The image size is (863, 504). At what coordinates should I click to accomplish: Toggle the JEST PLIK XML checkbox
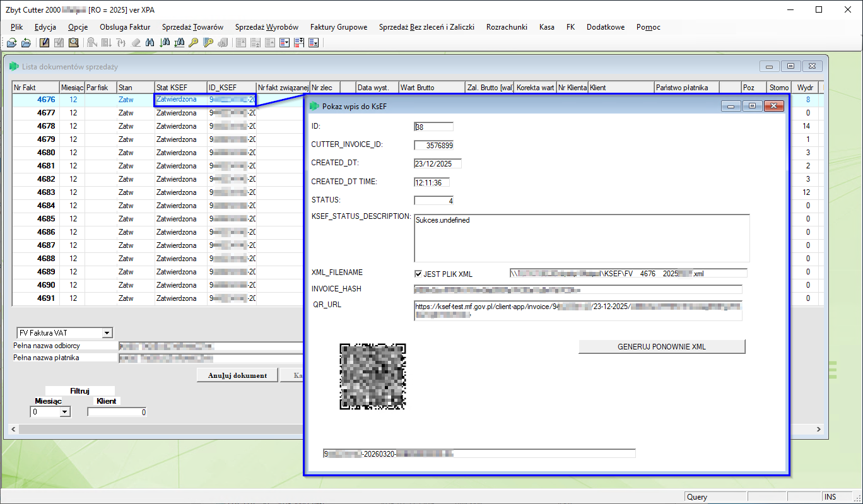(x=418, y=274)
